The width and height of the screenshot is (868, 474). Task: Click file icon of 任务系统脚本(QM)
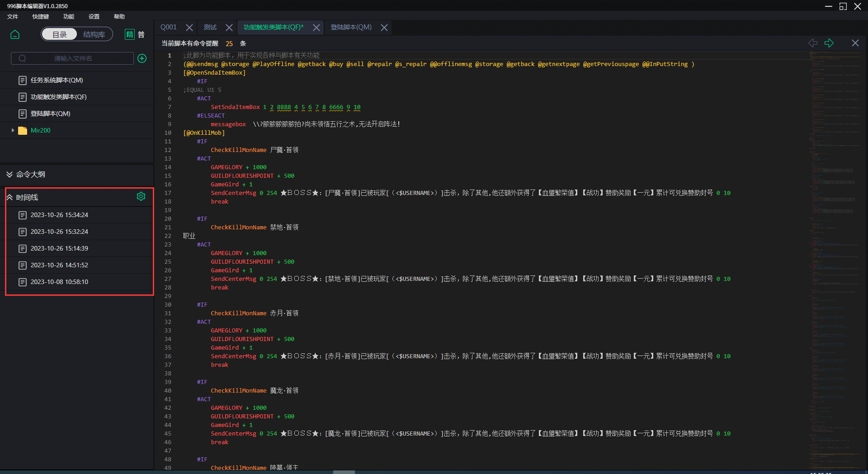click(23, 80)
